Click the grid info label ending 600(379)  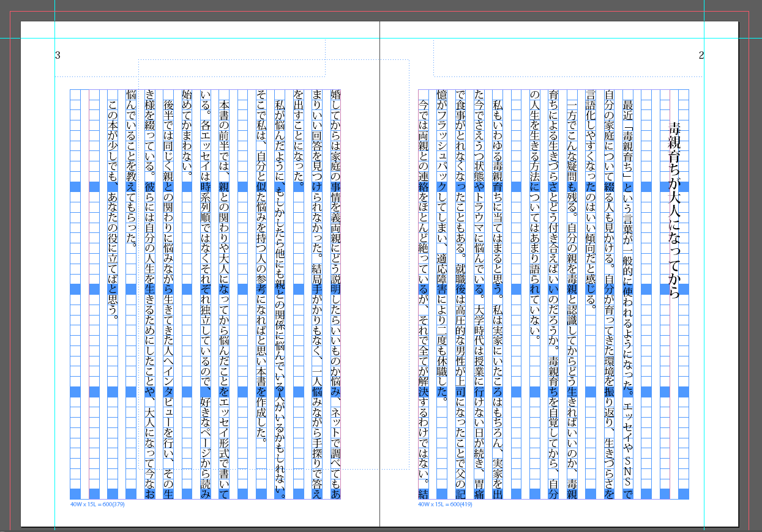coord(98,505)
